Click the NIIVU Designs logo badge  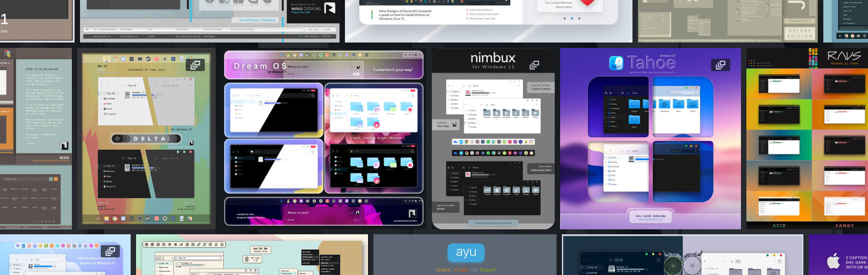[x=330, y=8]
